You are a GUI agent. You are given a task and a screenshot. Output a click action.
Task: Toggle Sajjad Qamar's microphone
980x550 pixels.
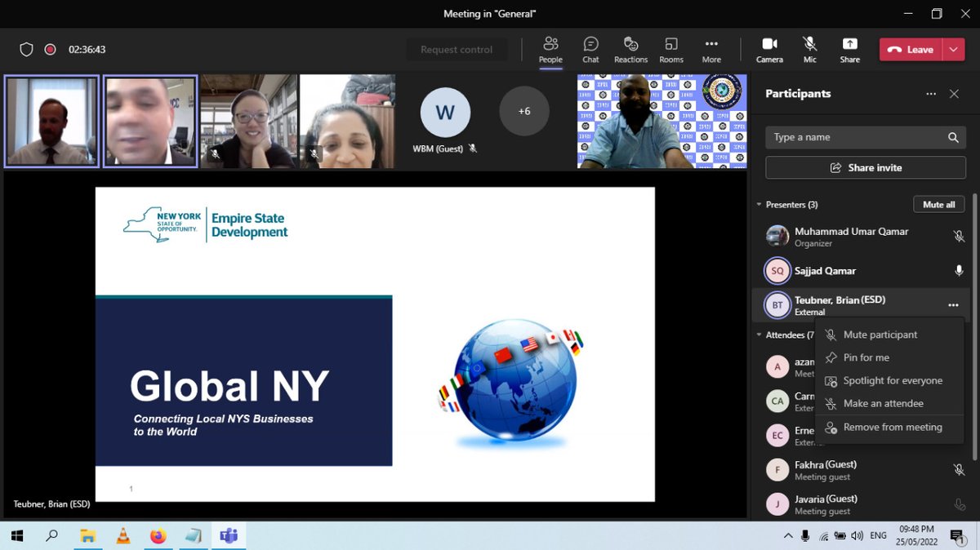tap(959, 270)
